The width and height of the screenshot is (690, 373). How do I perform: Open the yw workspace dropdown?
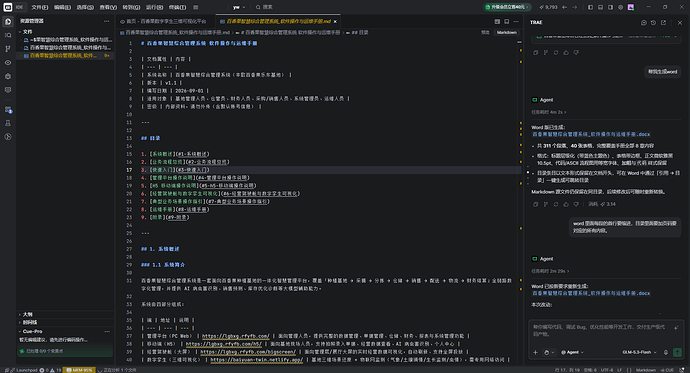point(239,7)
